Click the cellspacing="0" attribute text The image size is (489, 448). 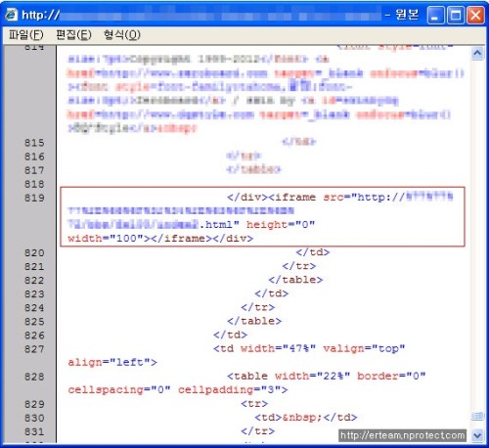119,390
